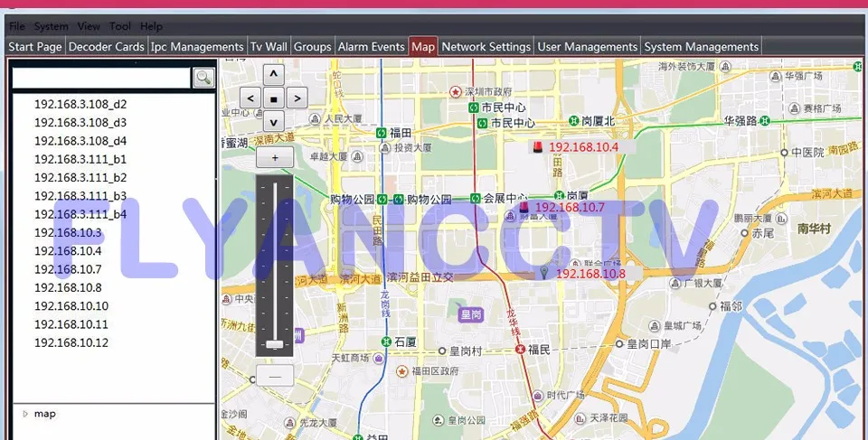
Task: Click the map center square button
Action: [x=273, y=98]
